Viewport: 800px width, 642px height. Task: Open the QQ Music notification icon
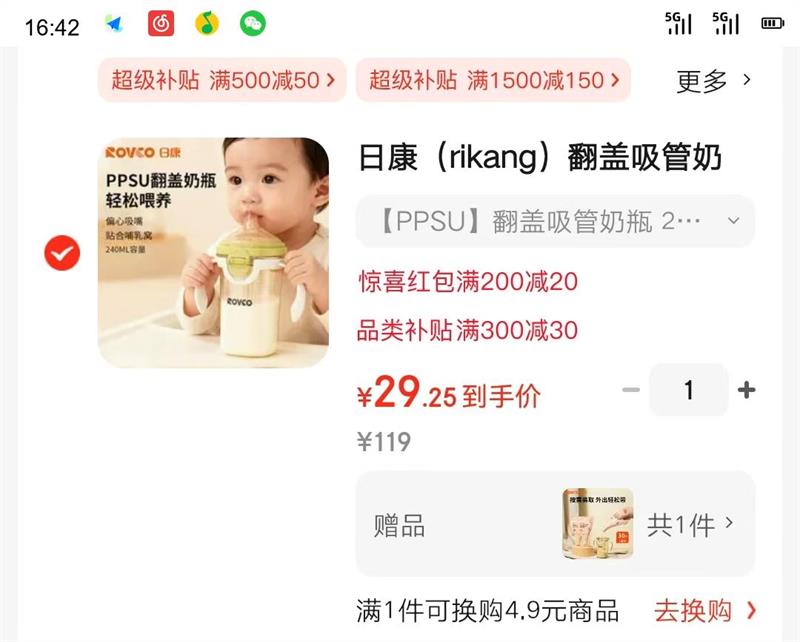point(207,23)
